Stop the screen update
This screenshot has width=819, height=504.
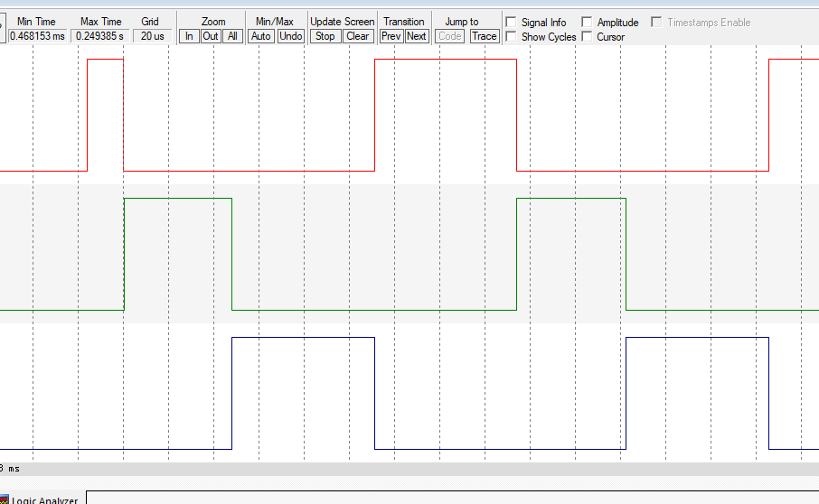pos(325,36)
